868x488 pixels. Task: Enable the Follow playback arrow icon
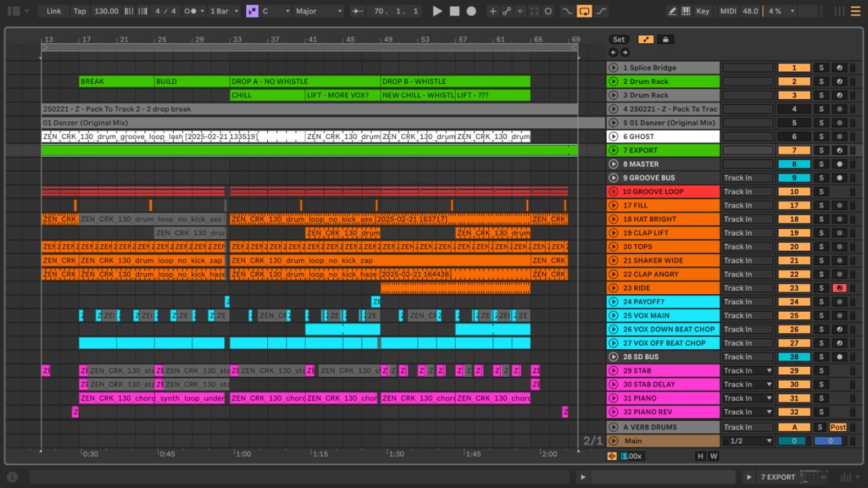[357, 12]
